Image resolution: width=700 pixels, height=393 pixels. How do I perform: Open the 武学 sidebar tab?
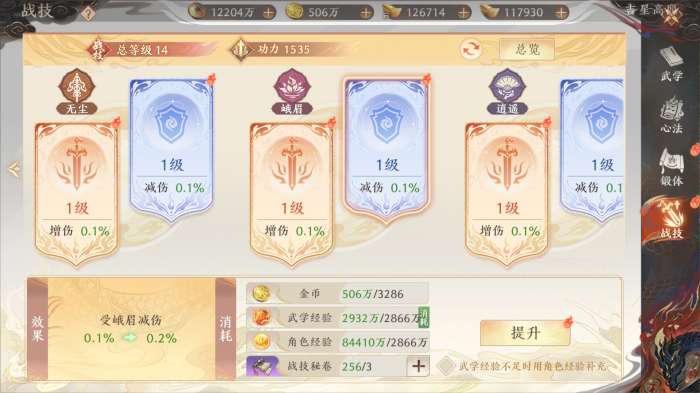pyautogui.click(x=671, y=63)
